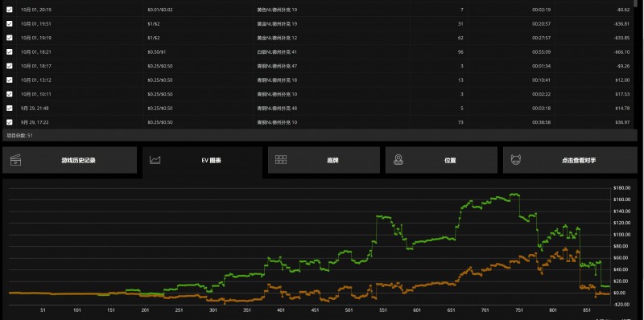
Task: Select table name 黄金NL德州扑克 12
Action: tap(277, 38)
